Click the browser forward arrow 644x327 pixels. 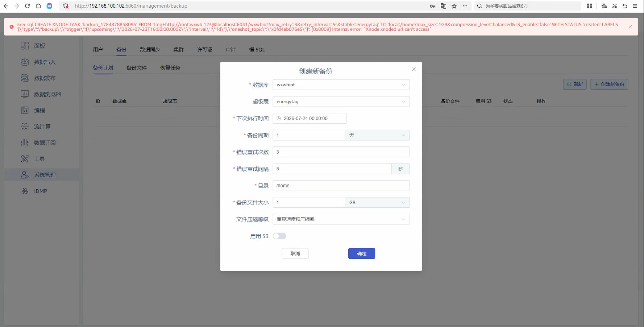pyautogui.click(x=17, y=6)
